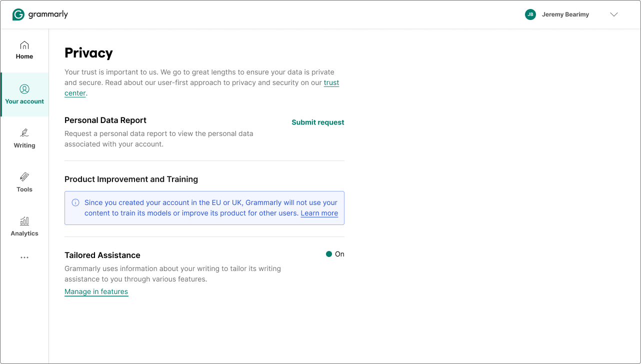Image resolution: width=641 pixels, height=364 pixels.
Task: Open Manage in features
Action: tap(96, 291)
